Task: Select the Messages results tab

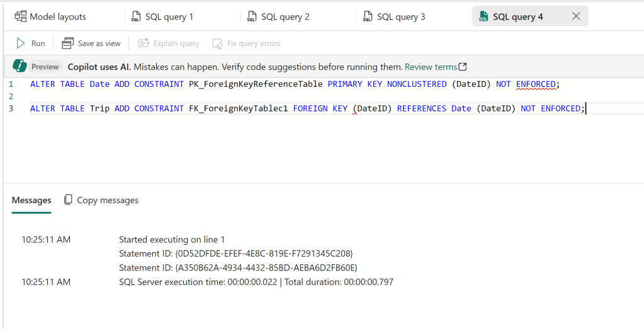Action: tap(31, 200)
